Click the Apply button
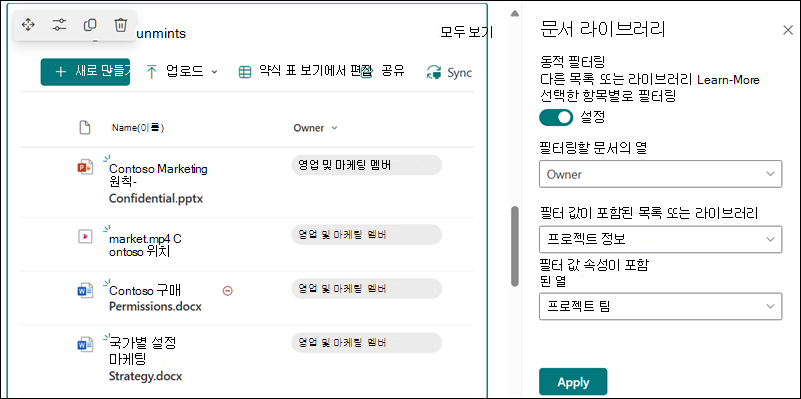This screenshot has width=801, height=399. tap(573, 382)
